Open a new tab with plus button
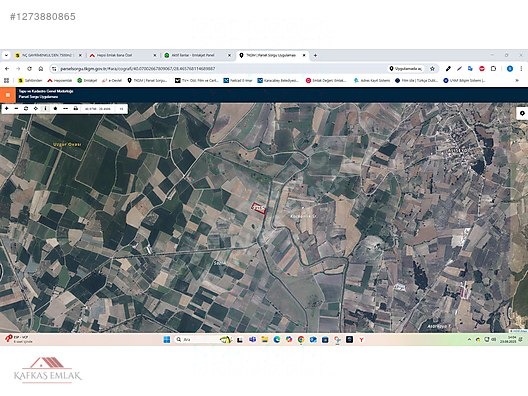This screenshot has width=528, height=396. point(315,55)
